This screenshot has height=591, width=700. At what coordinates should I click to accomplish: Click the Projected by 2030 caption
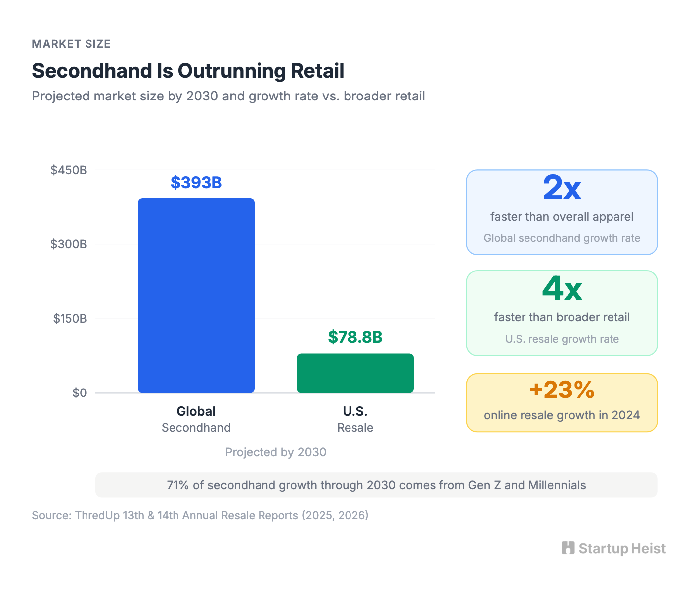click(275, 452)
